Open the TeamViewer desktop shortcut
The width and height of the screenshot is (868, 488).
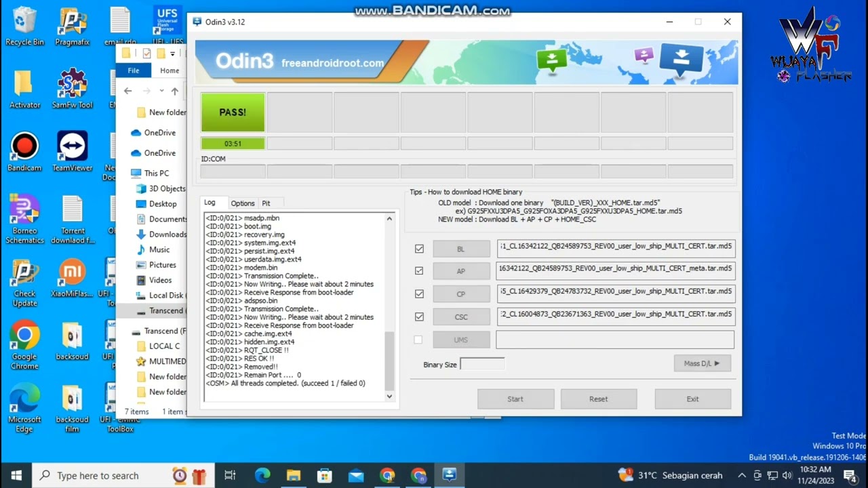pyautogui.click(x=72, y=152)
